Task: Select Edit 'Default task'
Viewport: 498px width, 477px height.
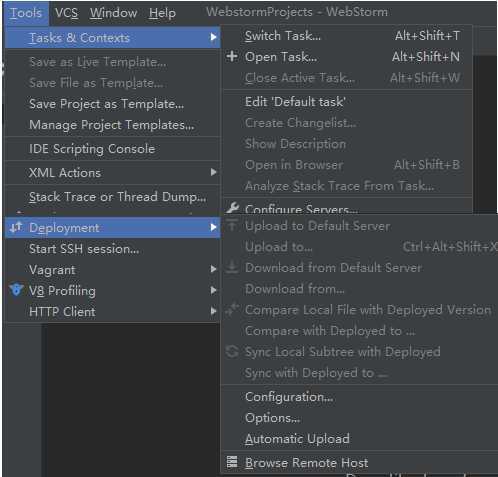Action: point(295,102)
